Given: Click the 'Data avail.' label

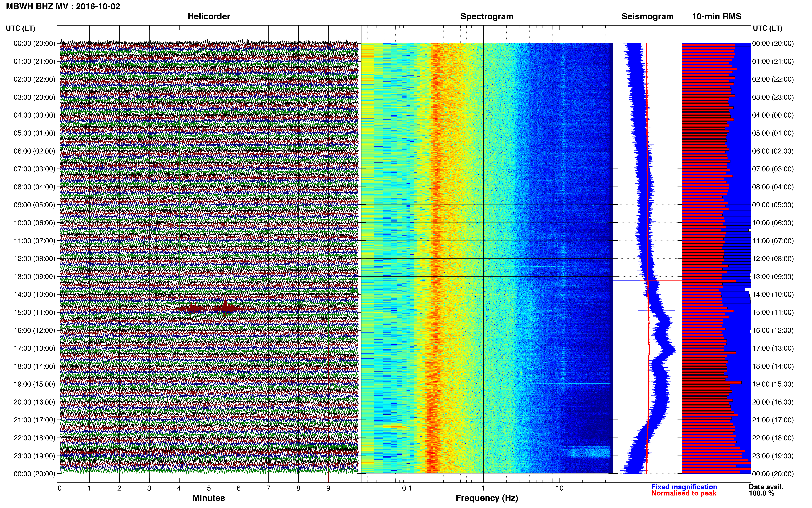Looking at the screenshot, I should pos(766,487).
